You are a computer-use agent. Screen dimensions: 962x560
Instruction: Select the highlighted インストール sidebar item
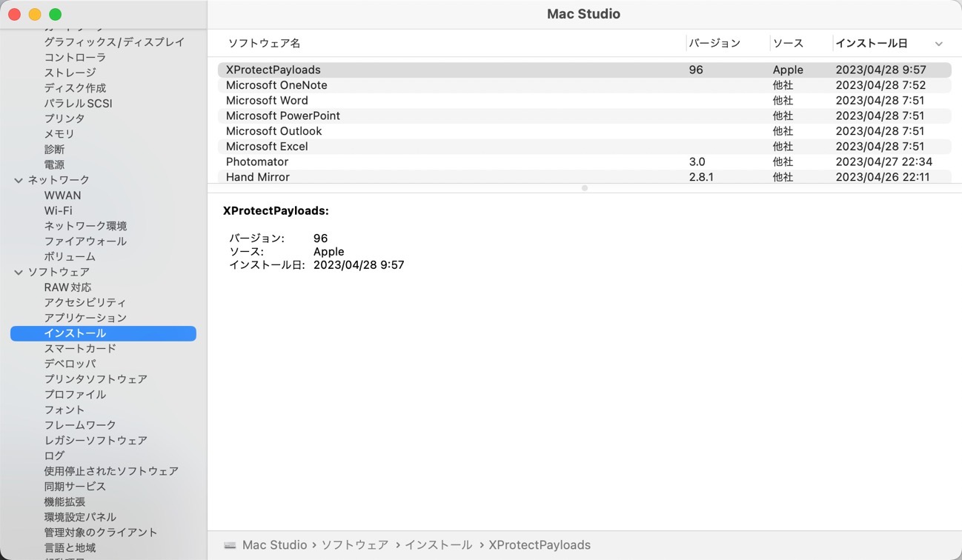click(x=103, y=333)
